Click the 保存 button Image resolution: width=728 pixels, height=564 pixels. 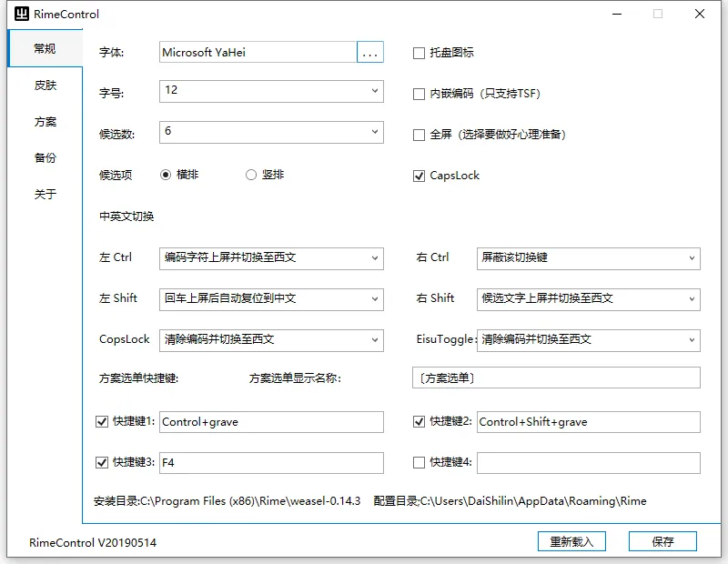(662, 541)
